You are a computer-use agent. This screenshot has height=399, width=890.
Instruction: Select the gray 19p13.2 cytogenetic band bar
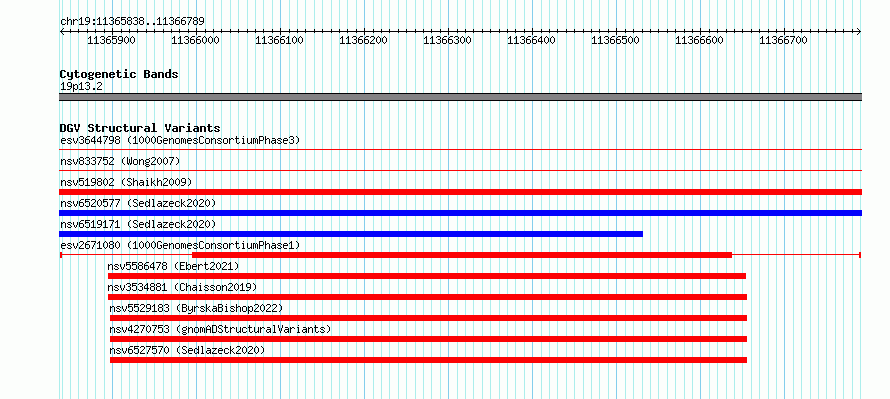click(460, 97)
